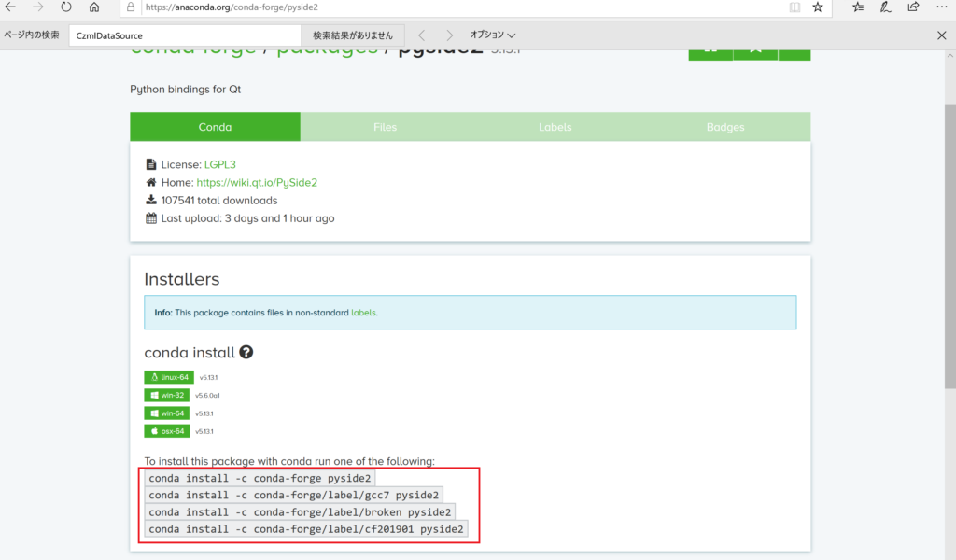The image size is (956, 560).
Task: Select the win-64 platform badge
Action: (x=166, y=413)
